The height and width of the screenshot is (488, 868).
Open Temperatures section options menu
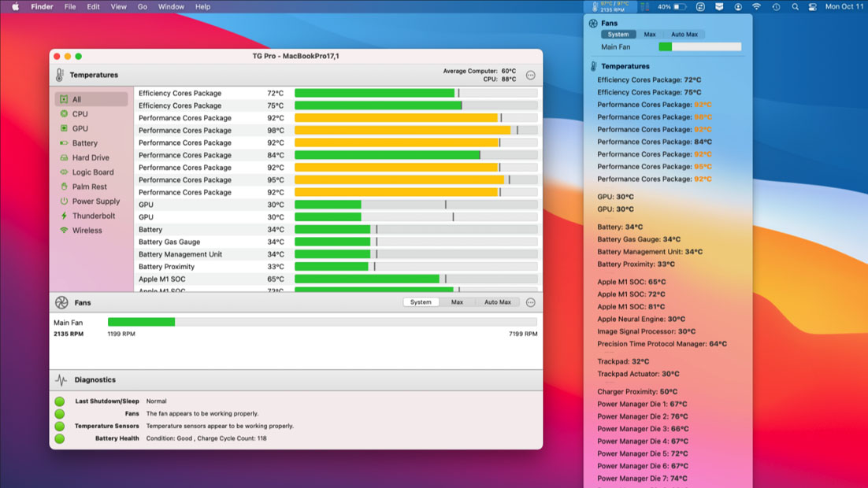pyautogui.click(x=530, y=76)
